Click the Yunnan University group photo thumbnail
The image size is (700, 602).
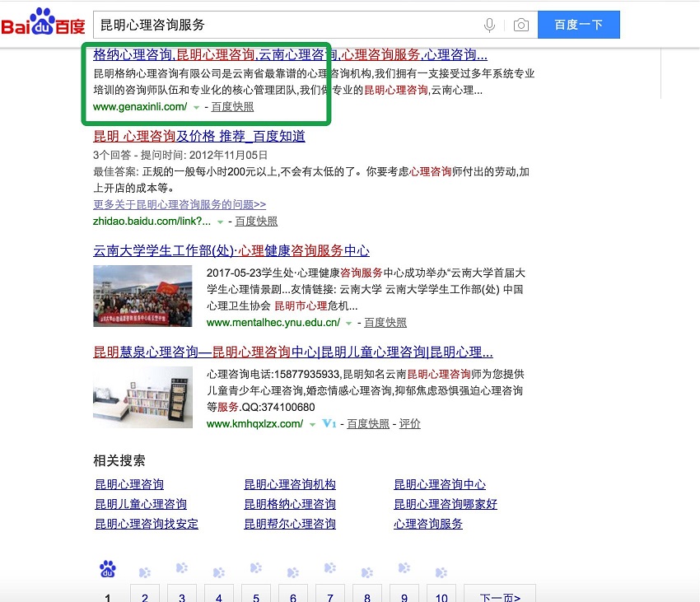(142, 296)
